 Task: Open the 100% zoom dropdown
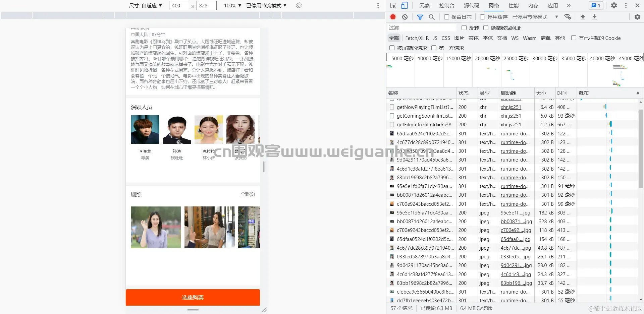[x=233, y=5]
